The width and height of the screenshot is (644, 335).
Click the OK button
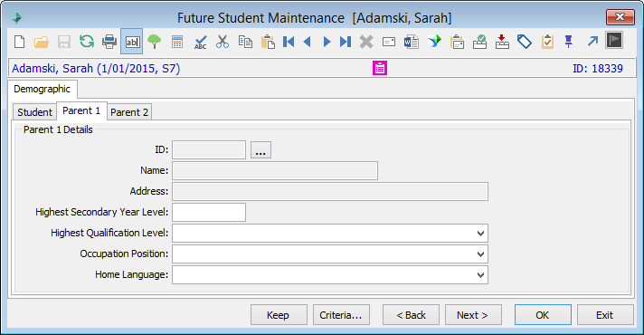click(543, 315)
